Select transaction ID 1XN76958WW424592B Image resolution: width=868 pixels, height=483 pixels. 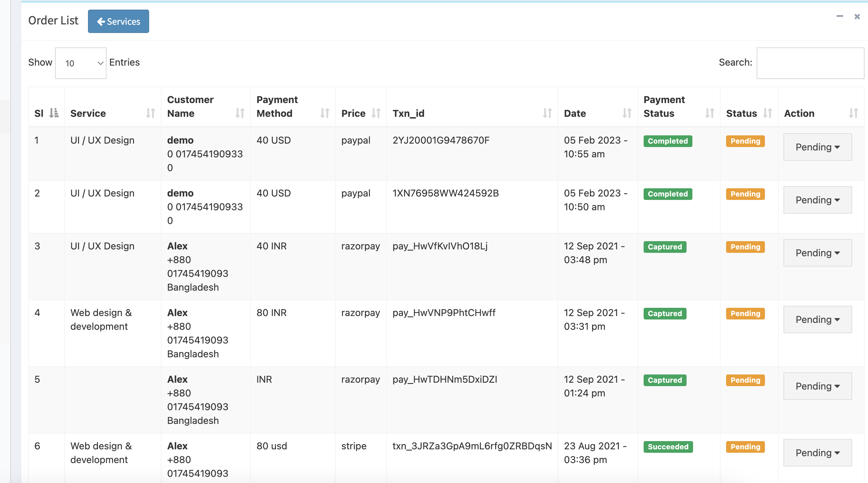[445, 193]
